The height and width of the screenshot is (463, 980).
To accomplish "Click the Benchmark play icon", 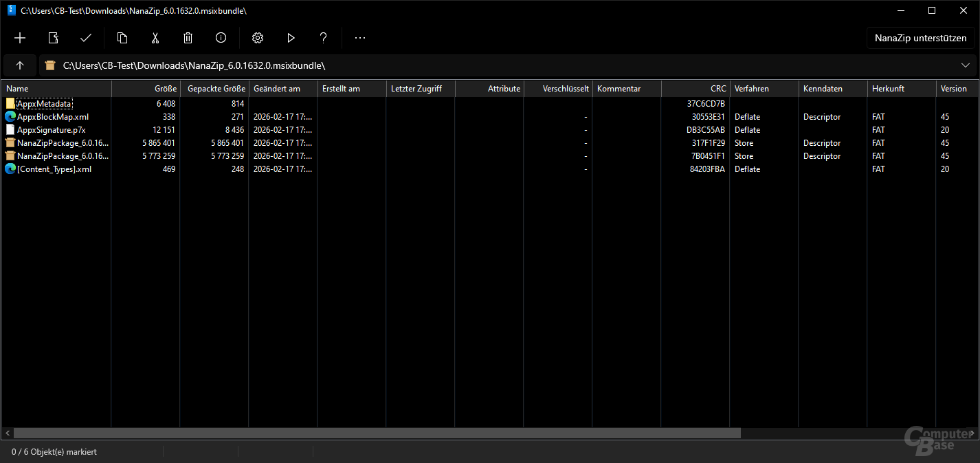I will pos(291,38).
